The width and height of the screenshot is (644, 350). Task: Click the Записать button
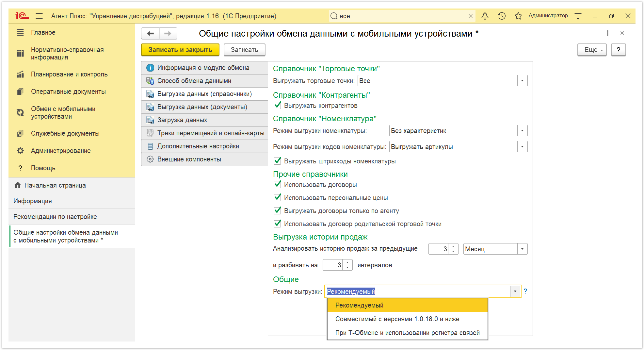pos(244,50)
